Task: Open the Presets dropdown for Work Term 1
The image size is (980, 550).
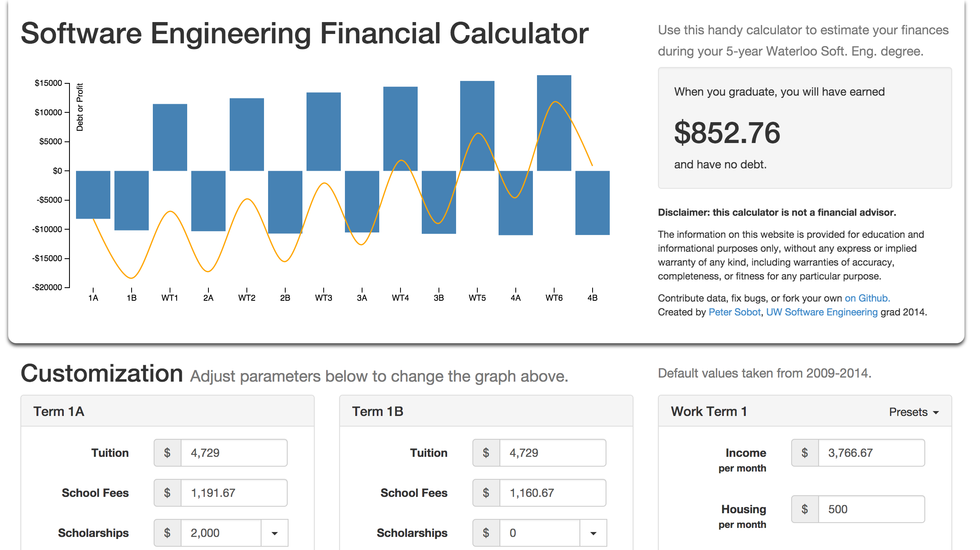Action: pos(914,412)
